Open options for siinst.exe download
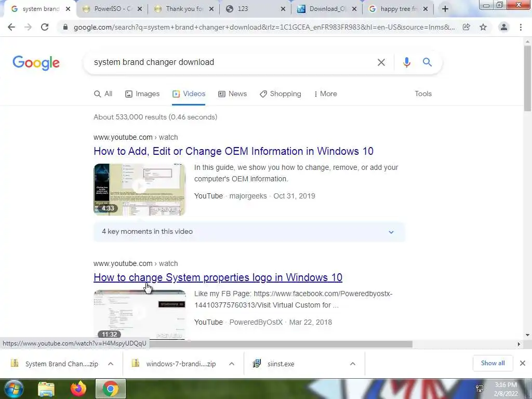532x399 pixels. pyautogui.click(x=353, y=364)
